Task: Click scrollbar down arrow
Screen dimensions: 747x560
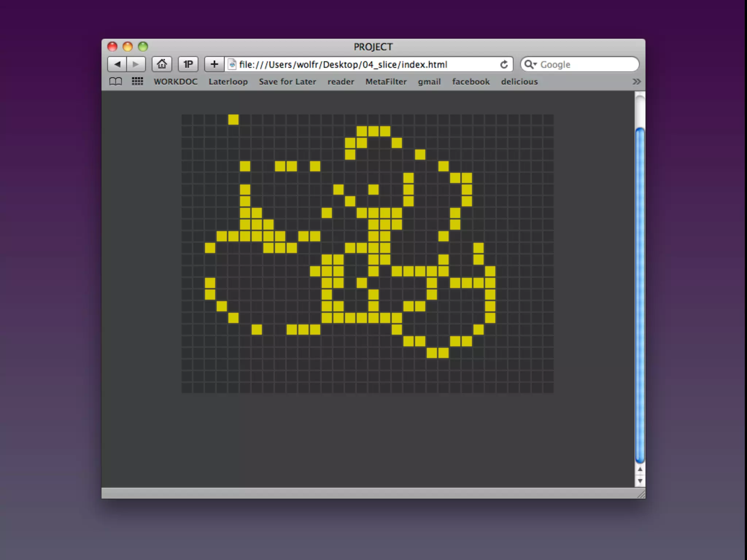Action: (640, 481)
